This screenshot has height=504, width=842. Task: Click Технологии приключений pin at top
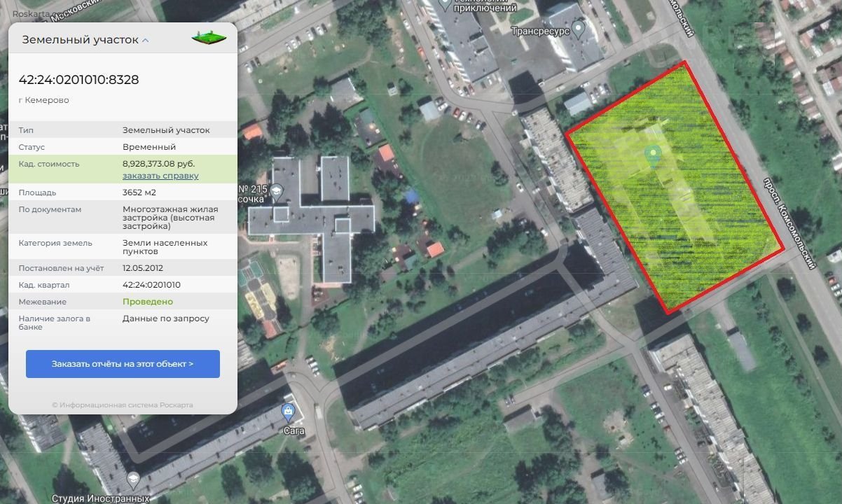click(x=444, y=5)
